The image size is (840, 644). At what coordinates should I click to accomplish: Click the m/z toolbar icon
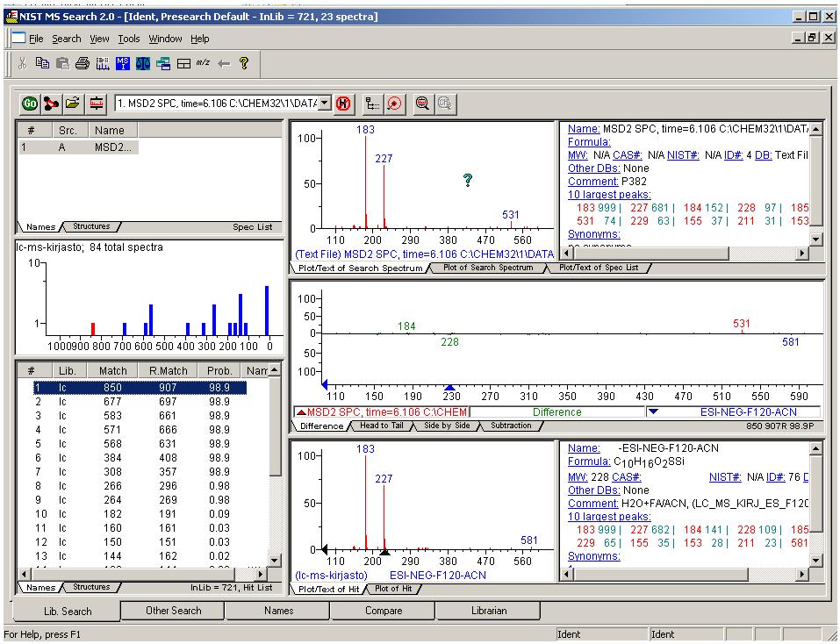203,62
